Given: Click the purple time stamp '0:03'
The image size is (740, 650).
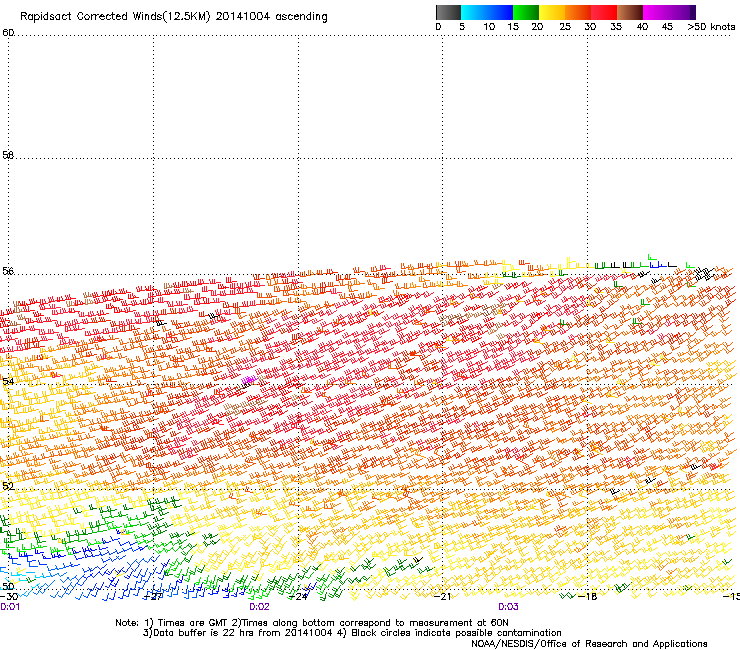Looking at the screenshot, I should click(508, 607).
